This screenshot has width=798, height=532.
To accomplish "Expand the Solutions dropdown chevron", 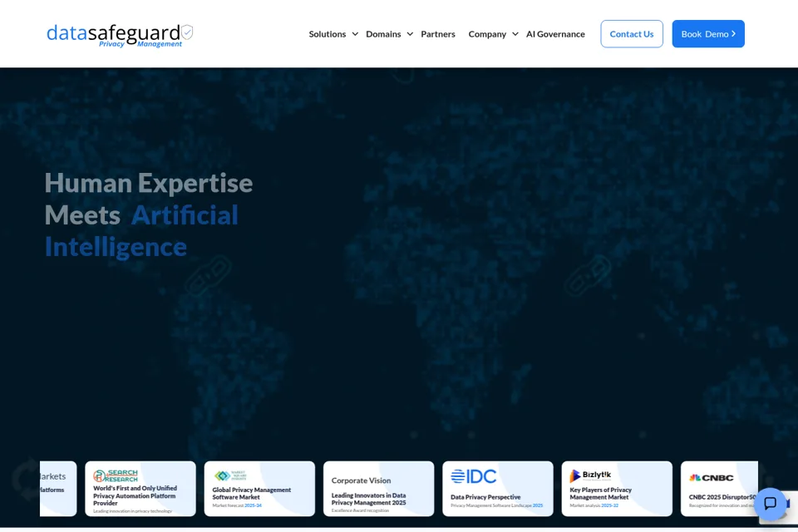I will pos(355,34).
